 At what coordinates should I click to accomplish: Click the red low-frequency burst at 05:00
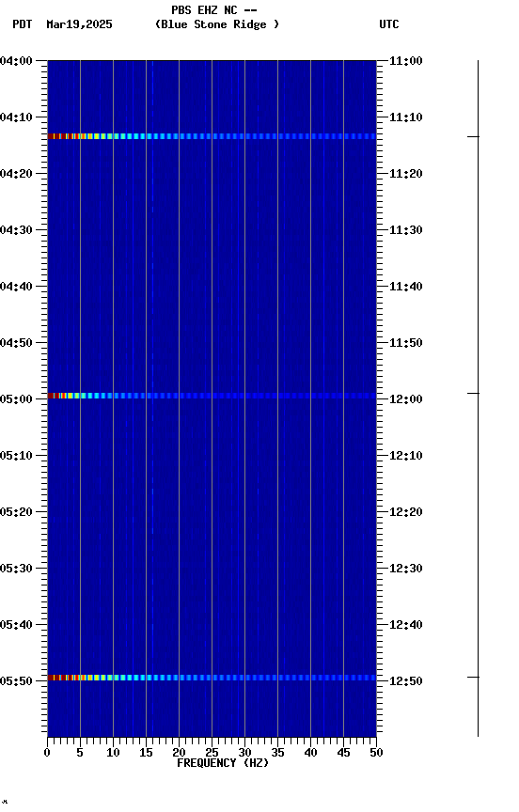[x=58, y=396]
